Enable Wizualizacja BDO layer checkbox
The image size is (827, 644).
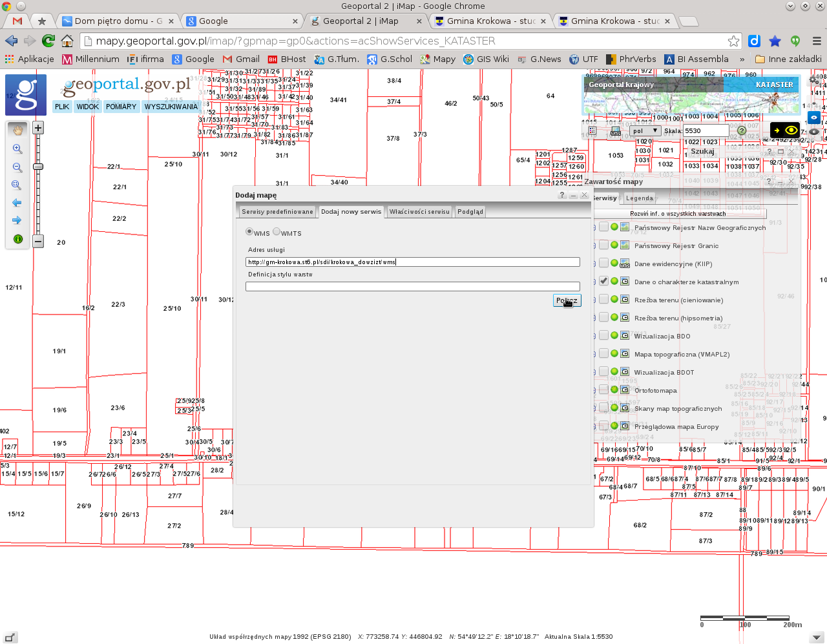pyautogui.click(x=603, y=336)
